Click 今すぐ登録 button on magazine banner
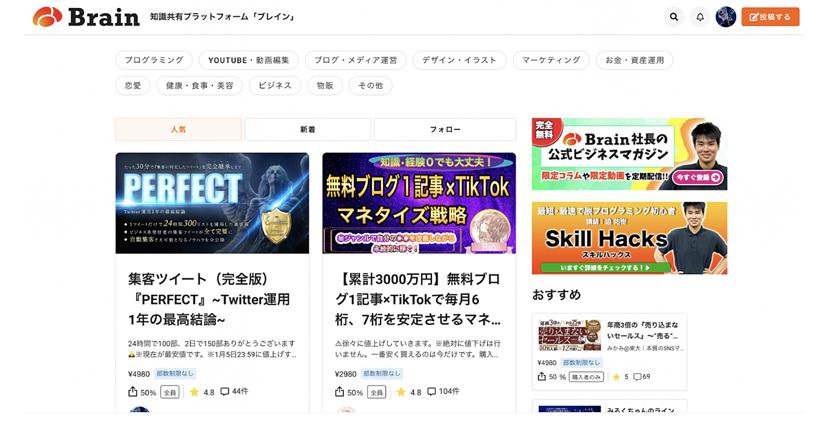Image resolution: width=828 pixels, height=426 pixels. tap(698, 177)
